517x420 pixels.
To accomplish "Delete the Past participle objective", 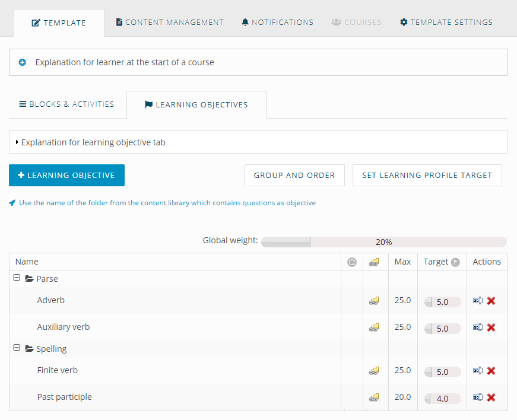I will pyautogui.click(x=491, y=397).
